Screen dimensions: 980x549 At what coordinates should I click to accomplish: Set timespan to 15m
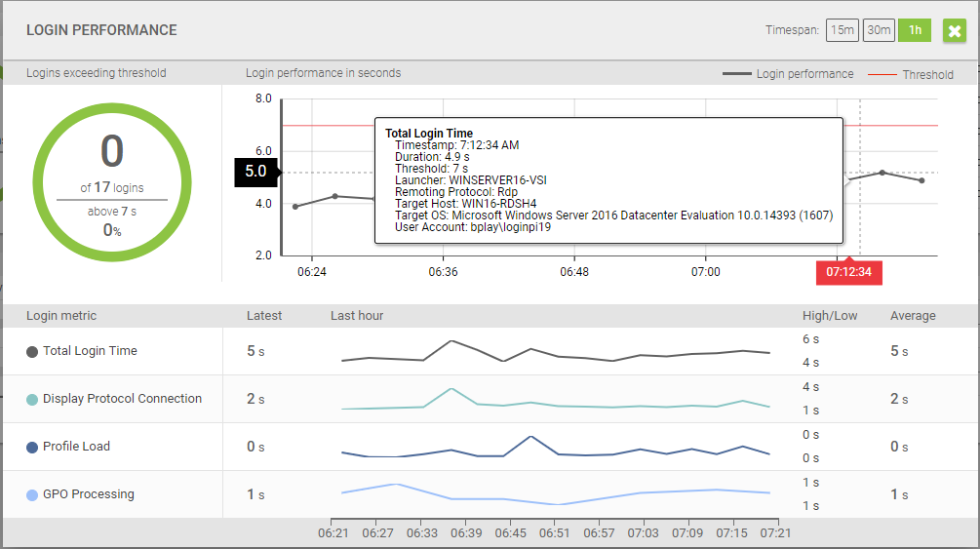click(842, 30)
